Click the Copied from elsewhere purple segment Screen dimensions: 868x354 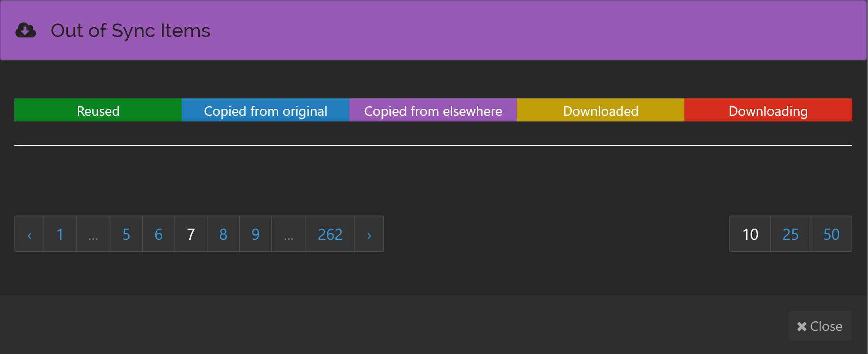coord(433,110)
